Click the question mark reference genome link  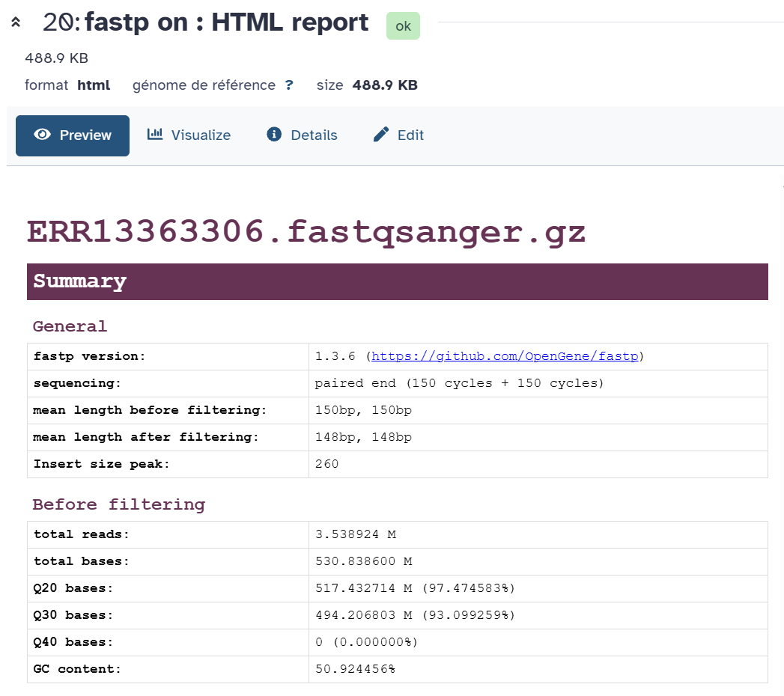tap(289, 85)
